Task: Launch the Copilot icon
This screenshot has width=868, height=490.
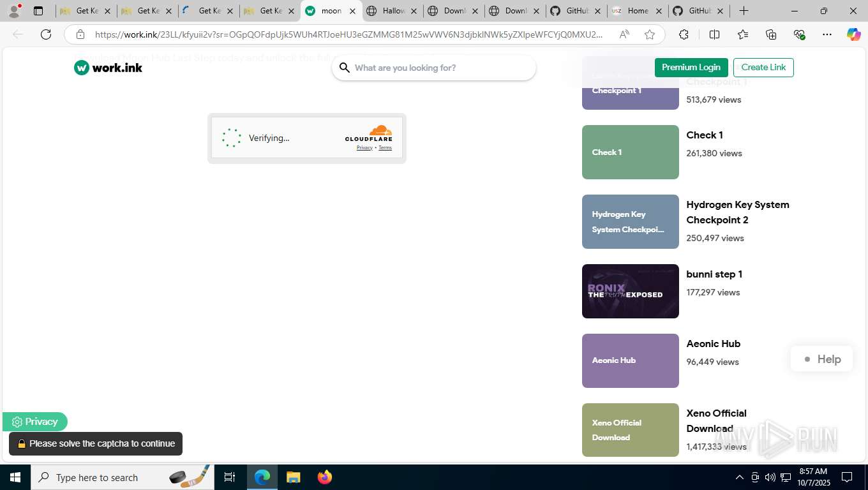Action: pyautogui.click(x=854, y=34)
